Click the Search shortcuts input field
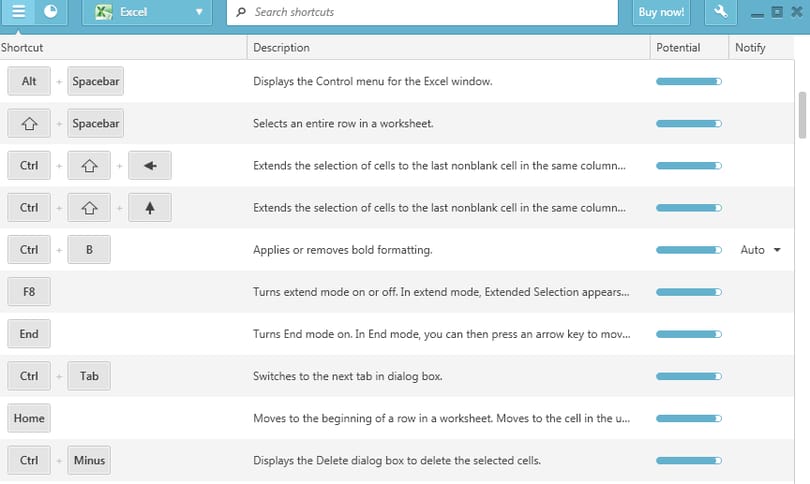810x484 pixels. pos(423,12)
